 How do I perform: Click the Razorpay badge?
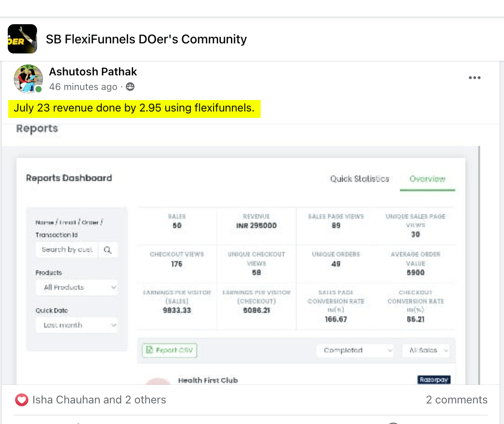click(x=434, y=380)
